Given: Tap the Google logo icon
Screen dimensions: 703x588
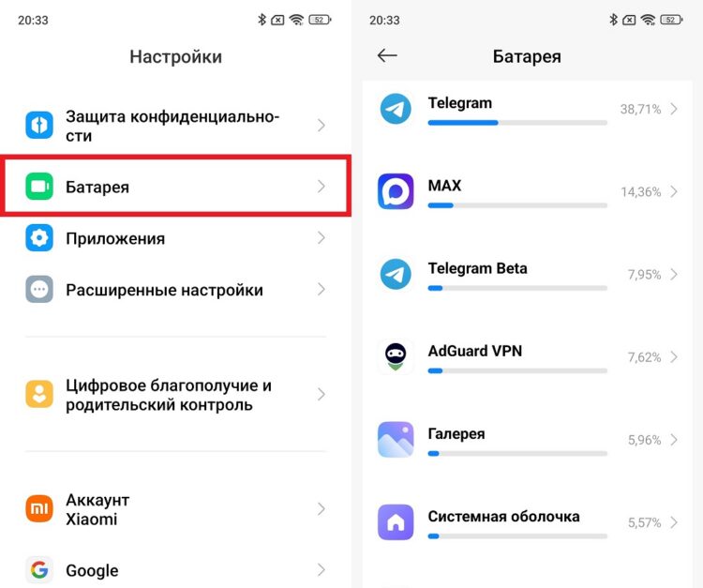Looking at the screenshot, I should 39,569.
